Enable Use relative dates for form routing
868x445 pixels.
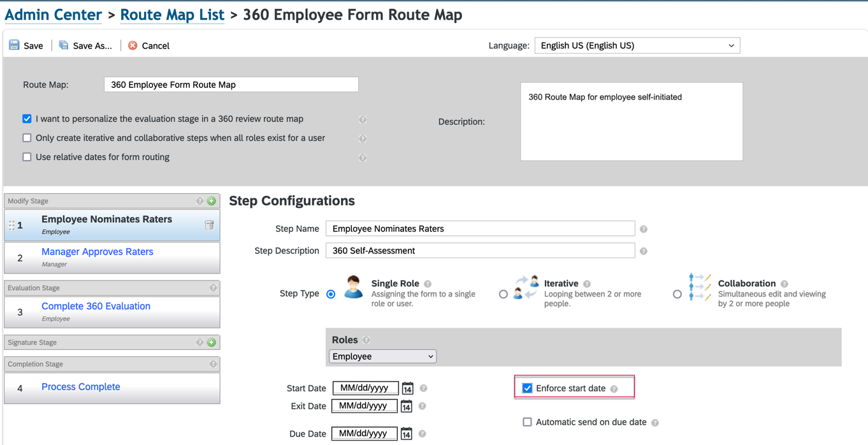27,157
